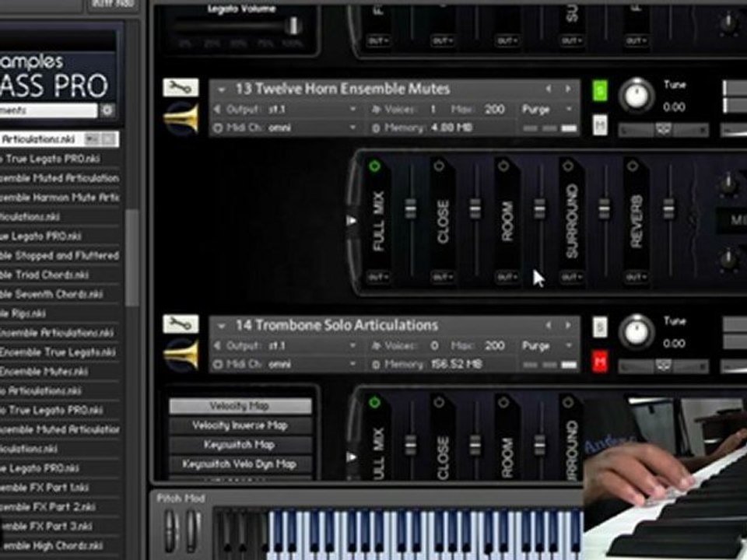Open ROOM out routing on Twelve Horn mixer
This screenshot has height=560, width=747.
coord(507,277)
